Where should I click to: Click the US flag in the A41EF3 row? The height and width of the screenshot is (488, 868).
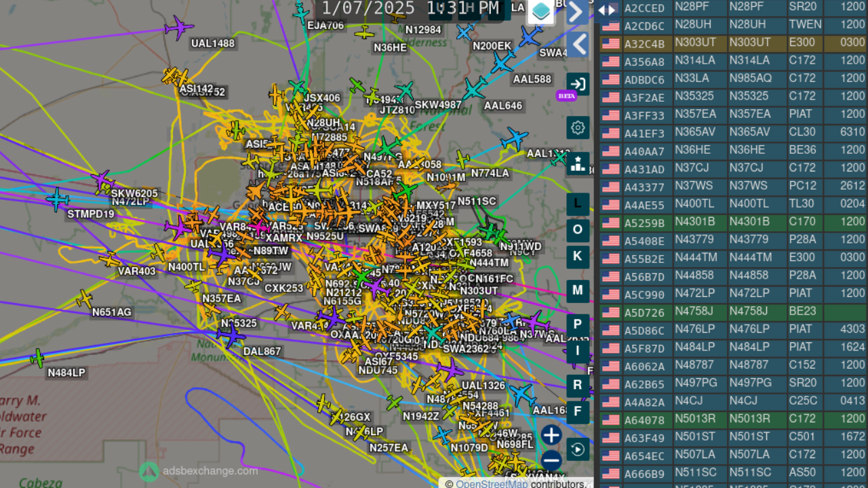[611, 133]
